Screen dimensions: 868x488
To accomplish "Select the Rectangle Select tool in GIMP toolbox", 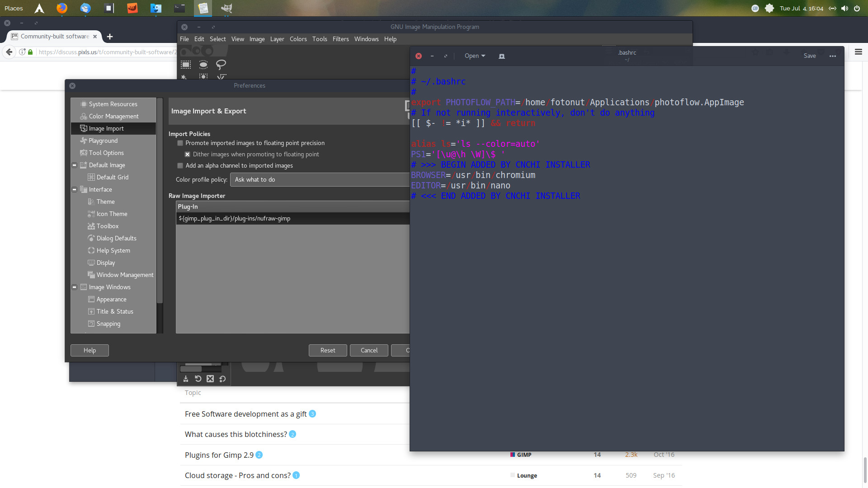I will click(x=186, y=64).
